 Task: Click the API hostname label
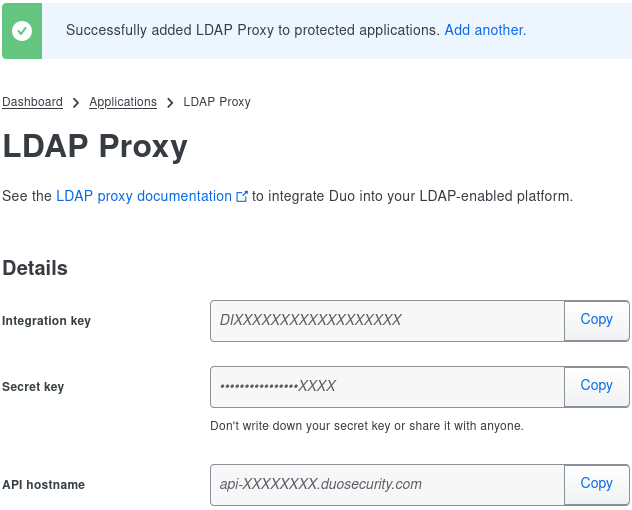(x=44, y=485)
